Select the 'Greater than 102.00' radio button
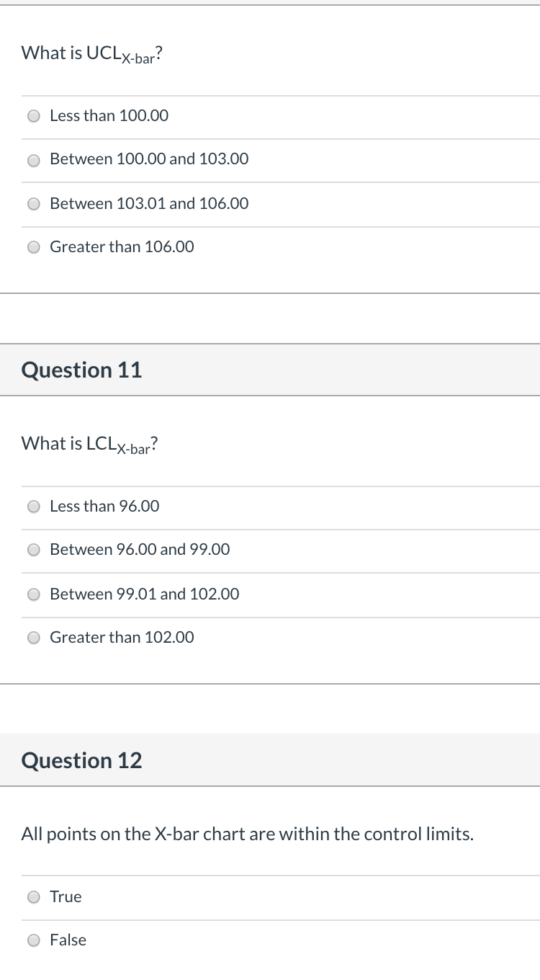The height and width of the screenshot is (980, 540). tap(33, 638)
